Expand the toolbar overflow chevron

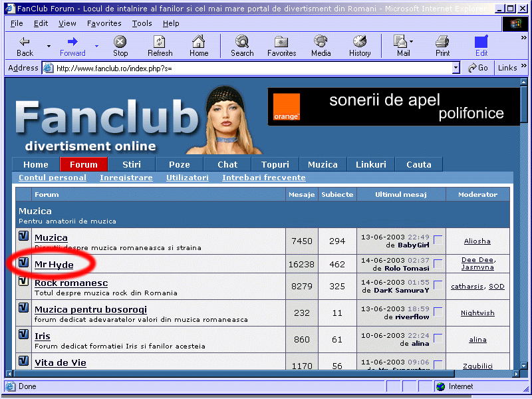(524, 38)
